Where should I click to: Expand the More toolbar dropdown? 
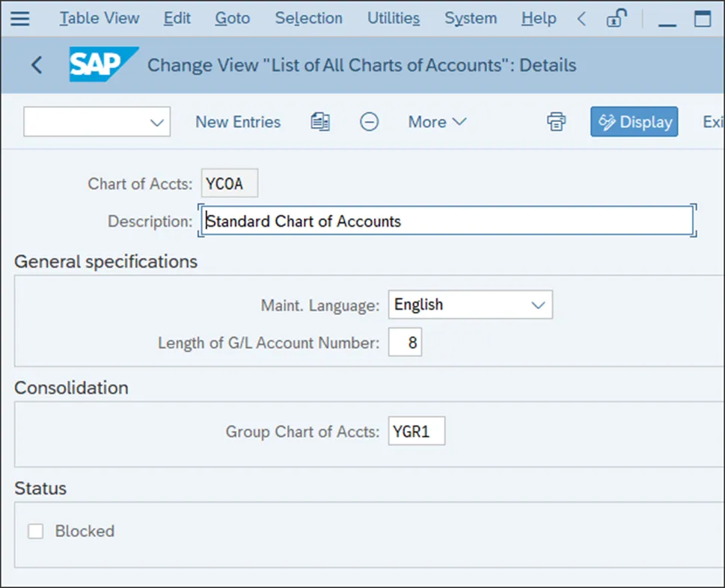[437, 122]
